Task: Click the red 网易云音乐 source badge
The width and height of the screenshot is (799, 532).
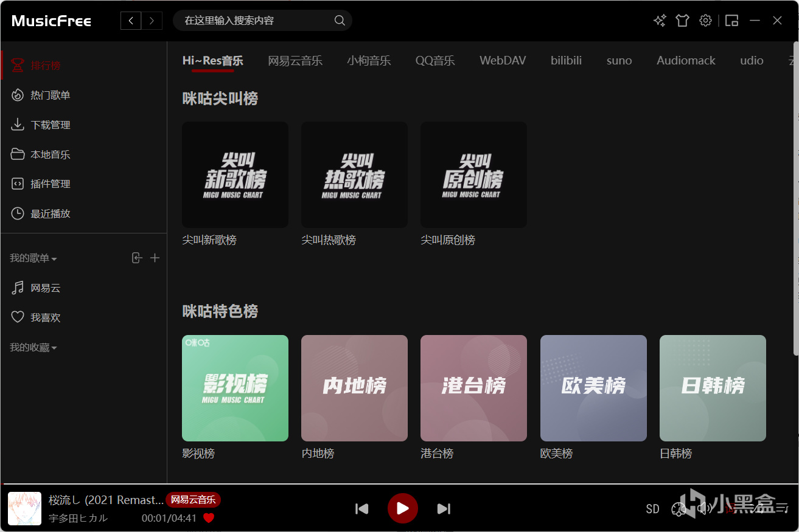Action: (193, 500)
